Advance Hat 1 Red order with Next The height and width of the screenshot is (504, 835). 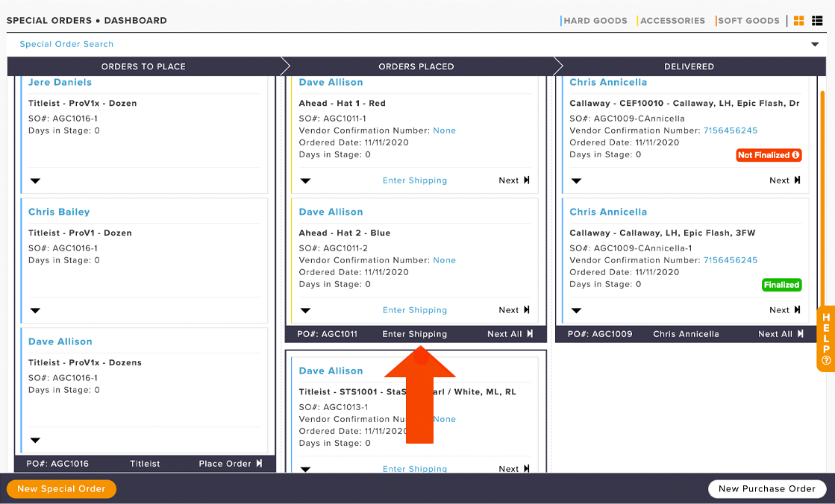click(514, 180)
